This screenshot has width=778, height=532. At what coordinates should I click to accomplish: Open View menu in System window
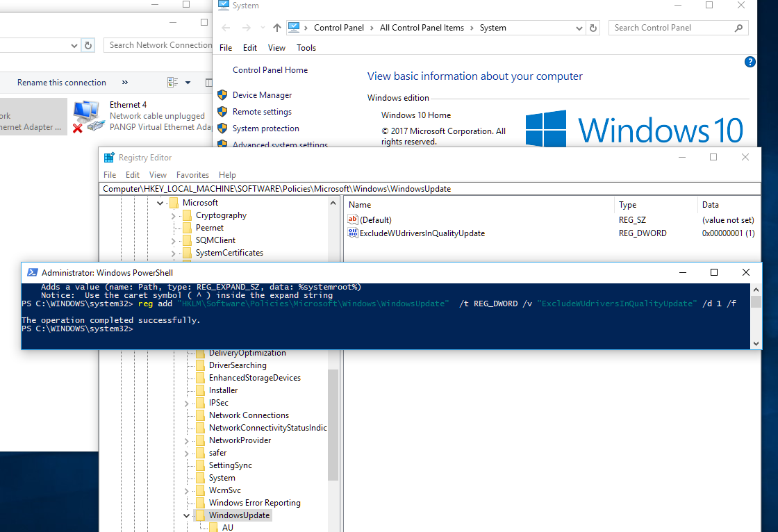pyautogui.click(x=276, y=48)
